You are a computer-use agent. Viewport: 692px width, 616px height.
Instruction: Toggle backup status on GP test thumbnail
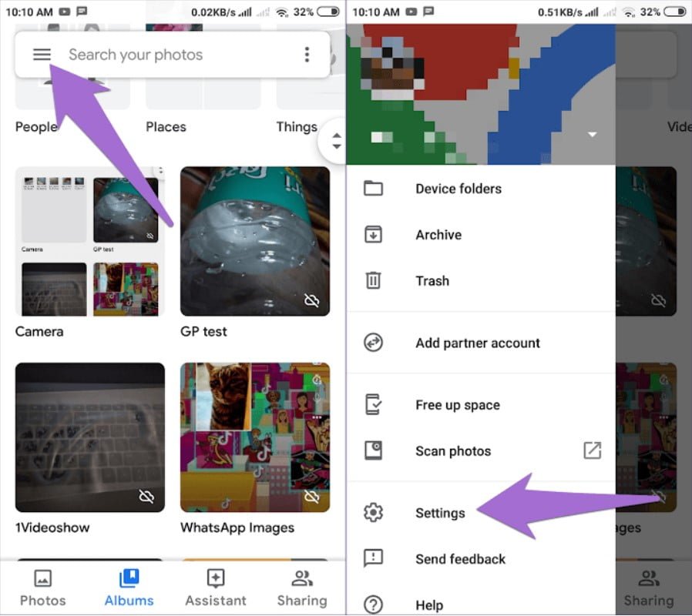tap(312, 301)
